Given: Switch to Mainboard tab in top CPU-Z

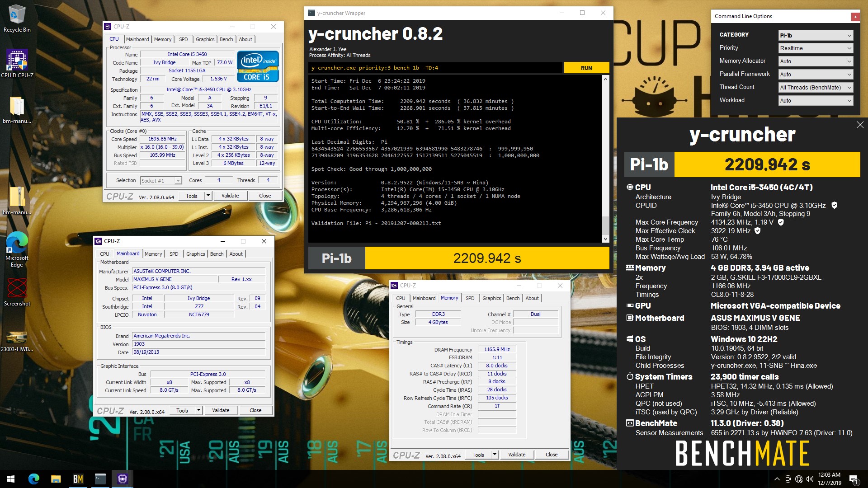Looking at the screenshot, I should pyautogui.click(x=137, y=39).
